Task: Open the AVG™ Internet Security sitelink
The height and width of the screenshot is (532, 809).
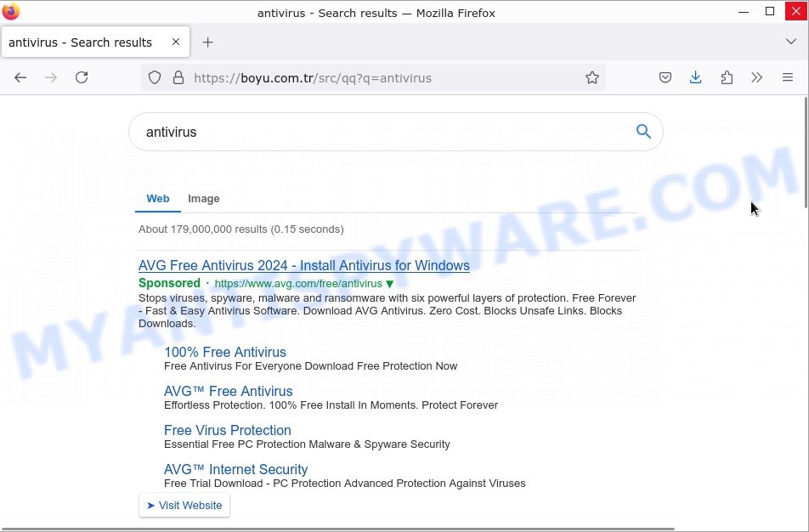Action: click(235, 470)
